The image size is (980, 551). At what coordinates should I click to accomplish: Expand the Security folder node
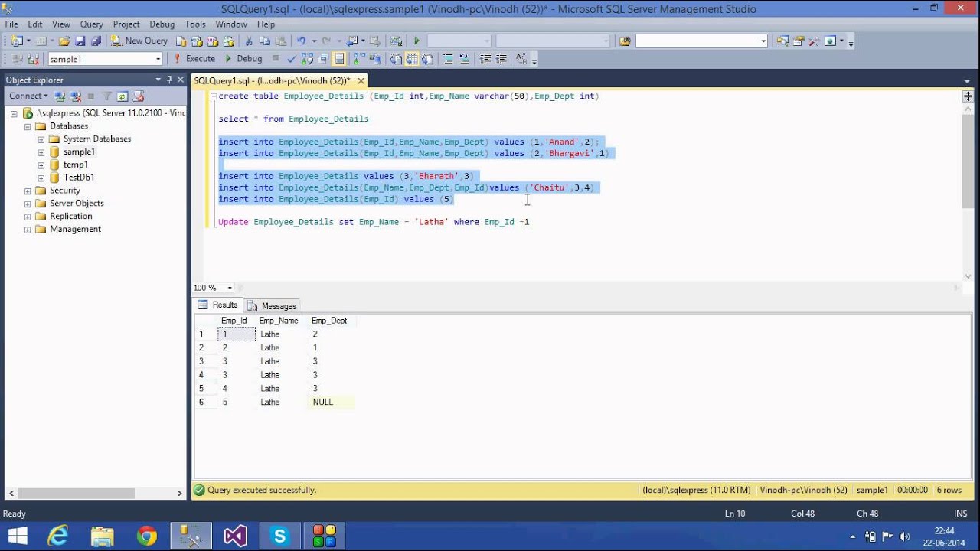click(28, 191)
